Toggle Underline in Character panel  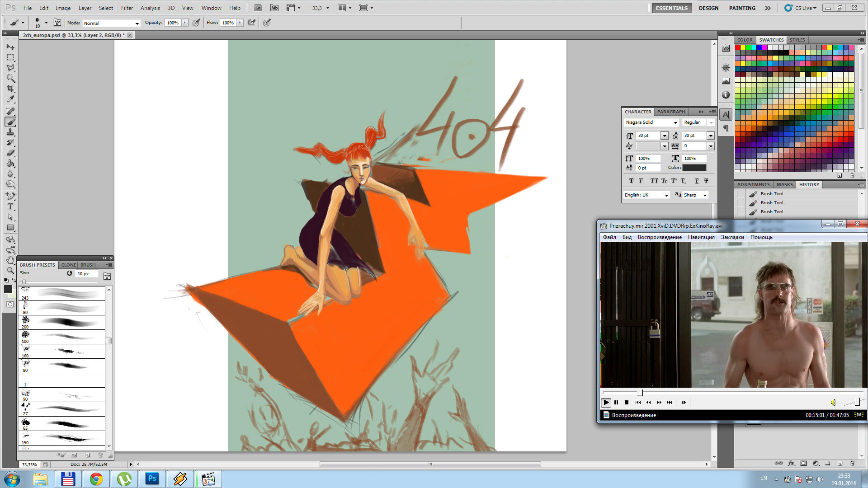[x=697, y=181]
